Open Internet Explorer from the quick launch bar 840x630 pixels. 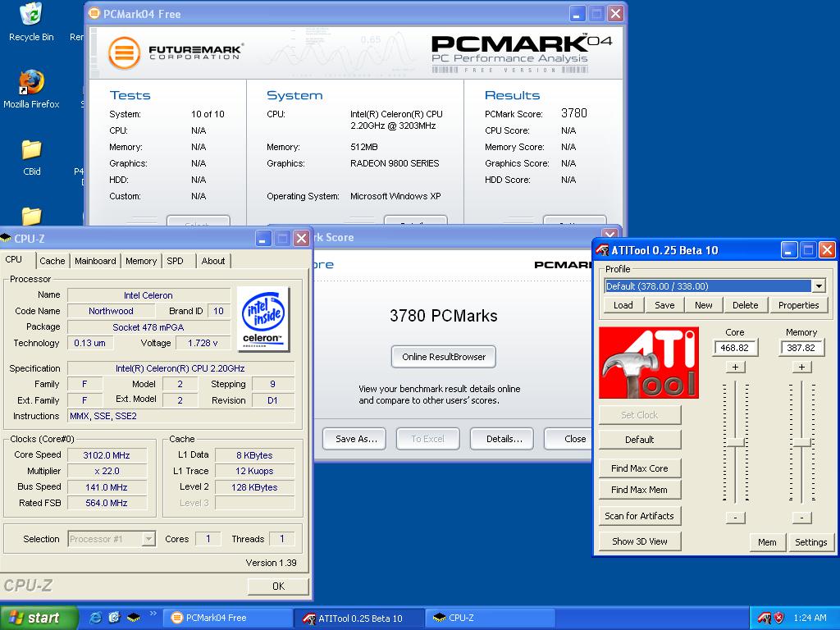[95, 618]
